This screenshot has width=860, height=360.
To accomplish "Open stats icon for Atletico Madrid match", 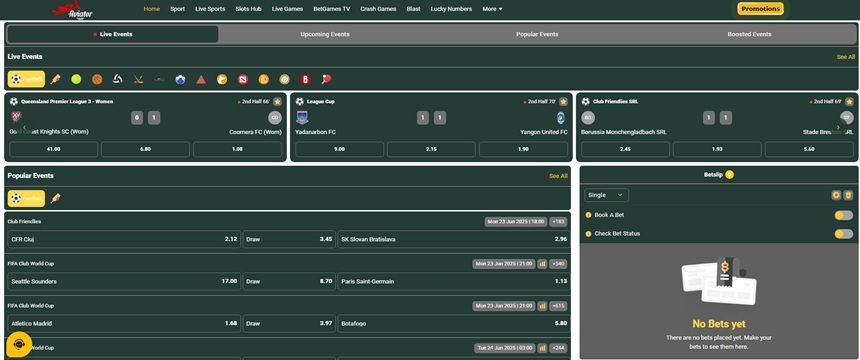I will 542,306.
